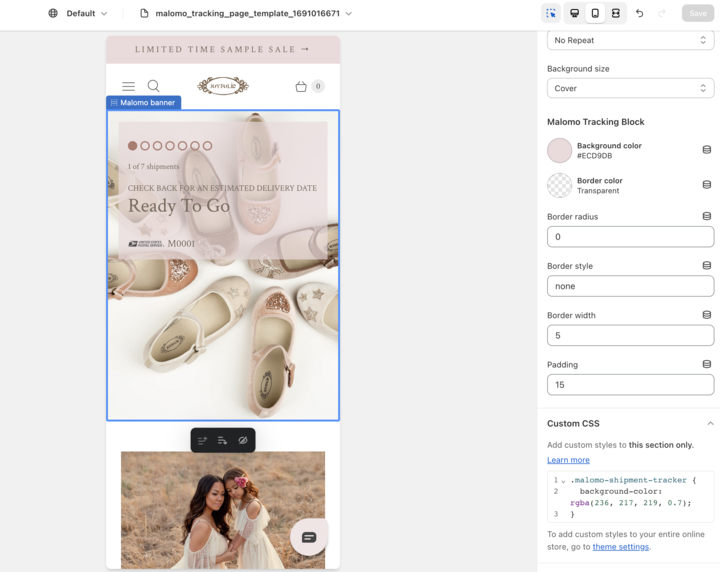Click the mother and daughter image

(223, 510)
